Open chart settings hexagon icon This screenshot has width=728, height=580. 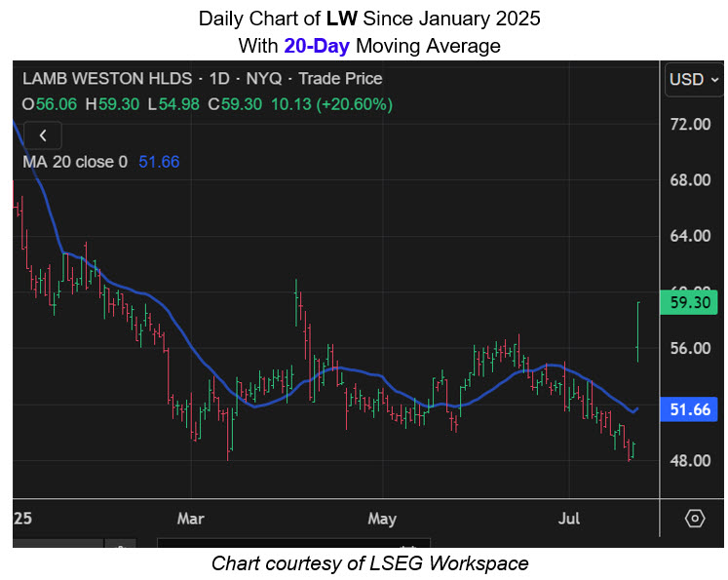pos(694,518)
